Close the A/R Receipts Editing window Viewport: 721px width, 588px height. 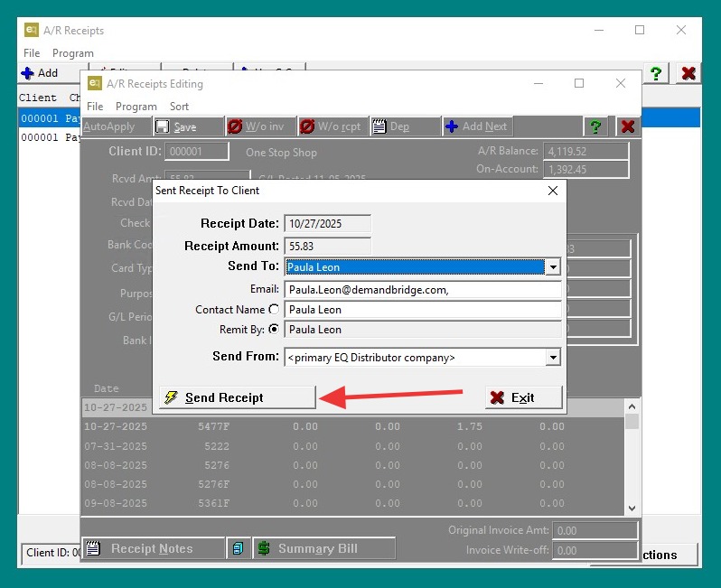pos(621,83)
